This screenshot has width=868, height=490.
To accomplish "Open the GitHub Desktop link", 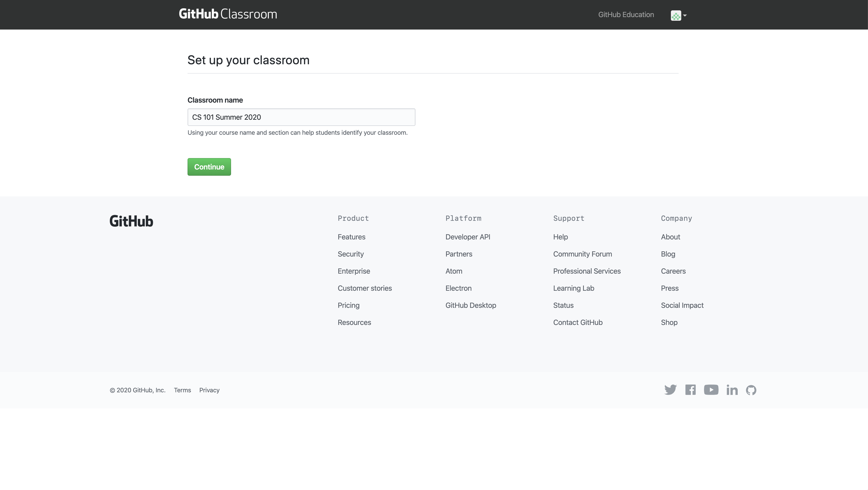I will point(471,305).
